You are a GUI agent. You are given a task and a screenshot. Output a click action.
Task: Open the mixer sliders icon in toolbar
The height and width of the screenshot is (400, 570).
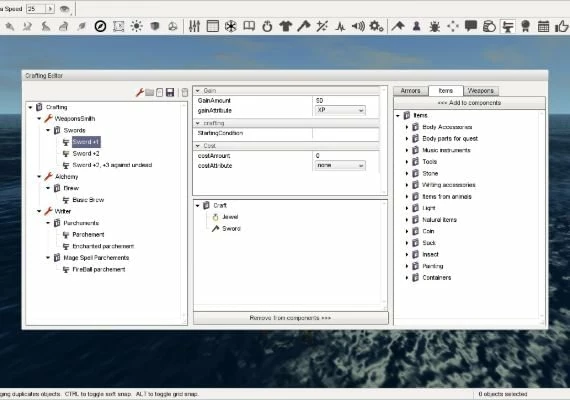(194, 26)
